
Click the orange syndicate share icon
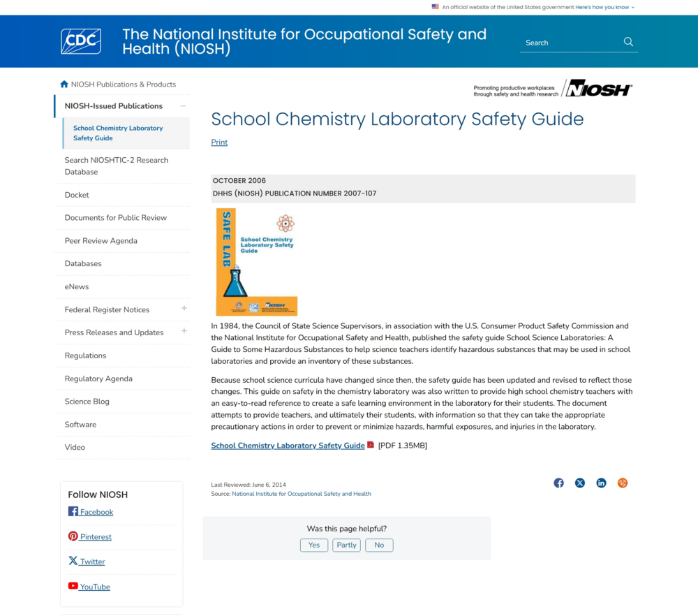pos(623,483)
